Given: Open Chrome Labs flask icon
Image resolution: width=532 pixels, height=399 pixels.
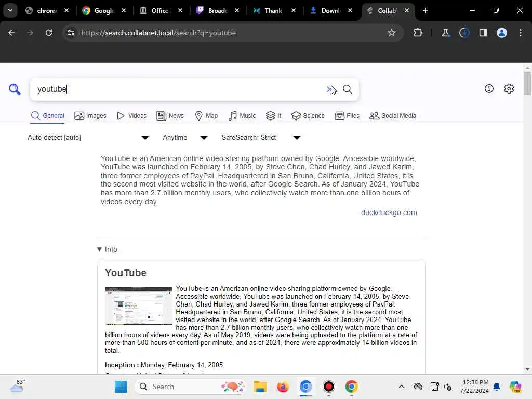Looking at the screenshot, I should [x=445, y=33].
